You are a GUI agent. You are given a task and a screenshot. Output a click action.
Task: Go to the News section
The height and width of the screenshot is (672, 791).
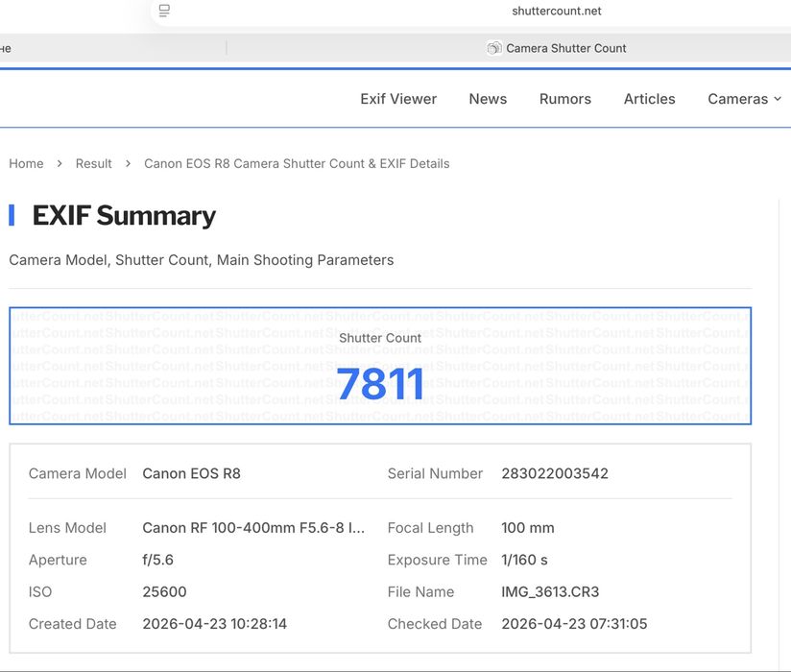(x=488, y=99)
